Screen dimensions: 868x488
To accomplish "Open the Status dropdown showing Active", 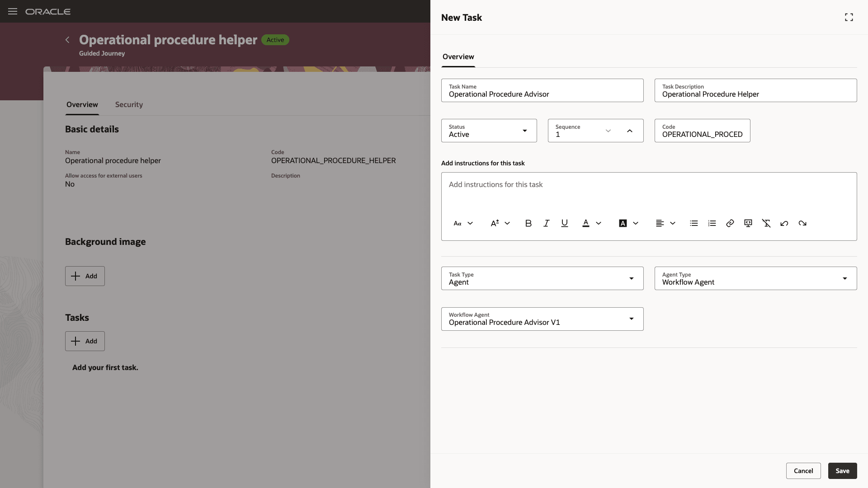I will (x=524, y=131).
